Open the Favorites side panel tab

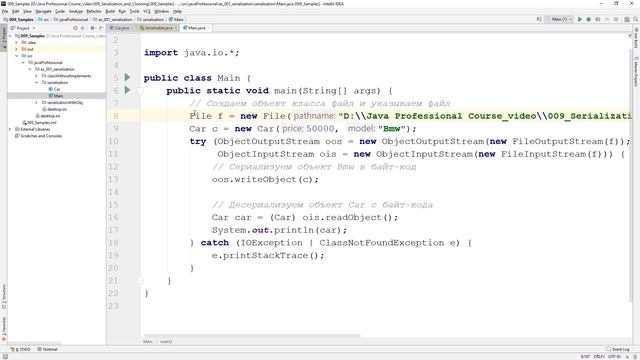tap(4, 329)
